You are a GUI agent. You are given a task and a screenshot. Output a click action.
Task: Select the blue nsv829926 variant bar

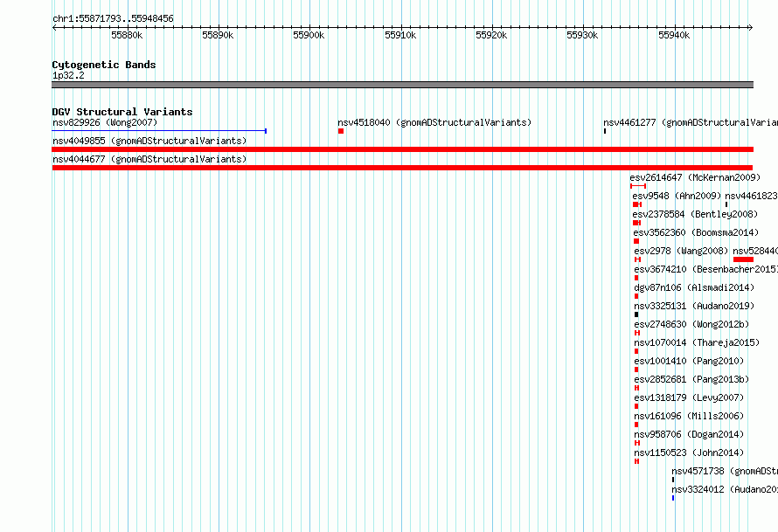pyautogui.click(x=159, y=131)
